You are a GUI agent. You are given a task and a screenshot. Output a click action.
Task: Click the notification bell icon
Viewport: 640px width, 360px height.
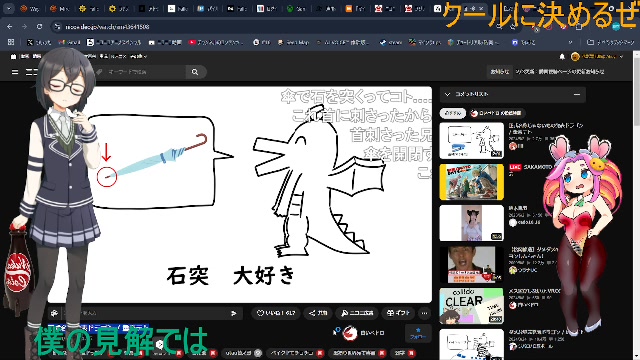[x=562, y=57]
